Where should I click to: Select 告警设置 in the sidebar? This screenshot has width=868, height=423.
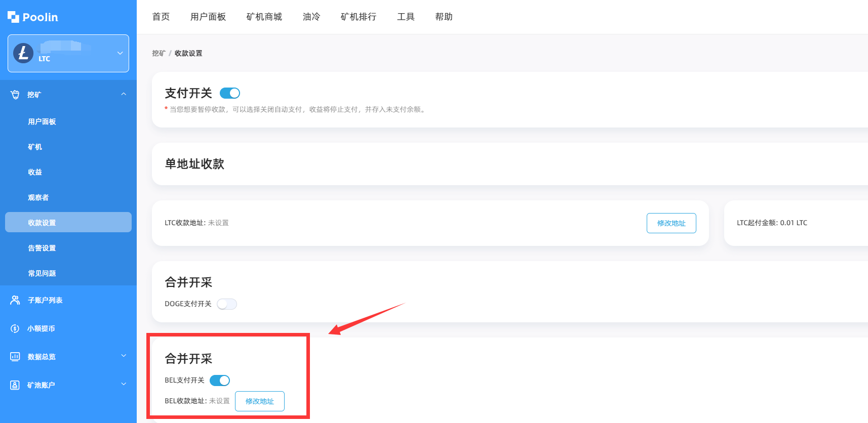coord(42,248)
